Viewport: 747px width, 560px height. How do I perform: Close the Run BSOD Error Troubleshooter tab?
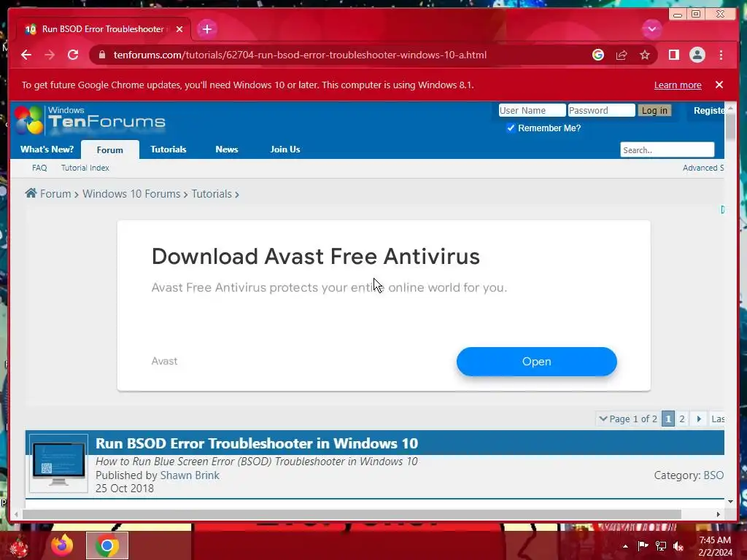pyautogui.click(x=179, y=29)
